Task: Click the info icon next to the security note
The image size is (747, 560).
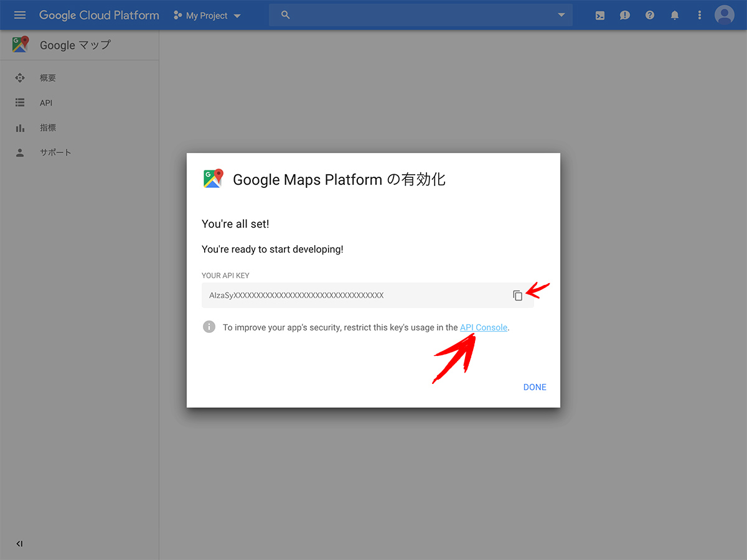Action: click(209, 326)
